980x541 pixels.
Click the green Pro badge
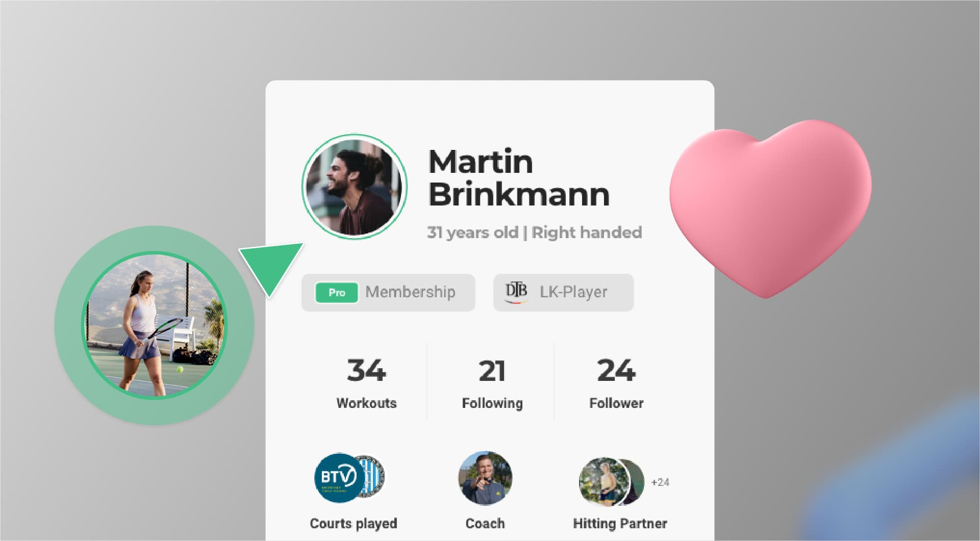[x=337, y=293]
